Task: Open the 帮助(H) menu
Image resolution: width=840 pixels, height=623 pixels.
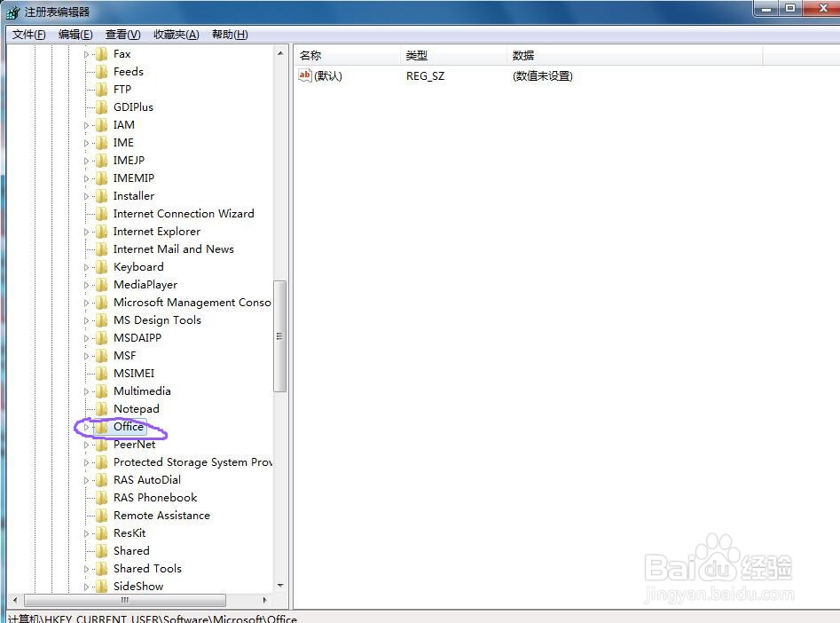Action: click(230, 35)
